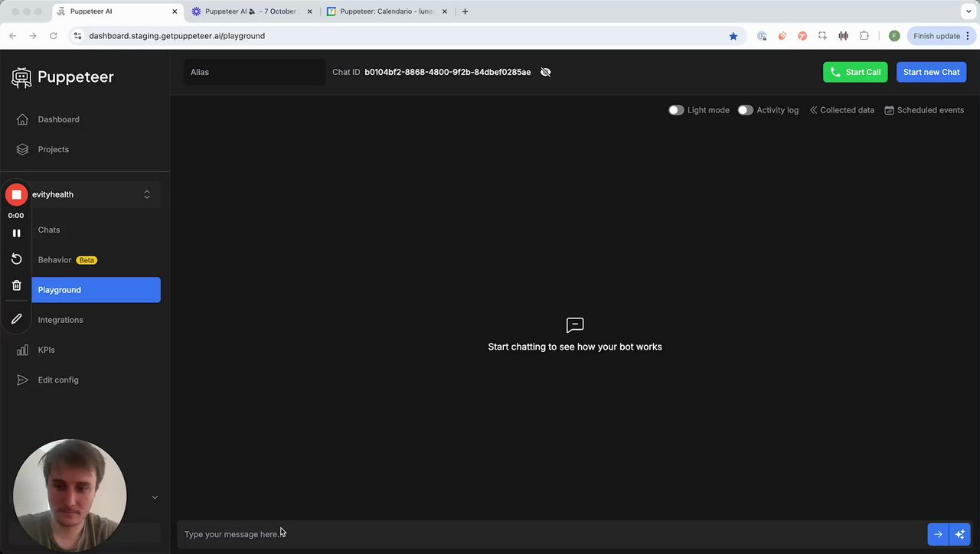The height and width of the screenshot is (554, 980).
Task: Open a new browser tab
Action: click(x=465, y=11)
